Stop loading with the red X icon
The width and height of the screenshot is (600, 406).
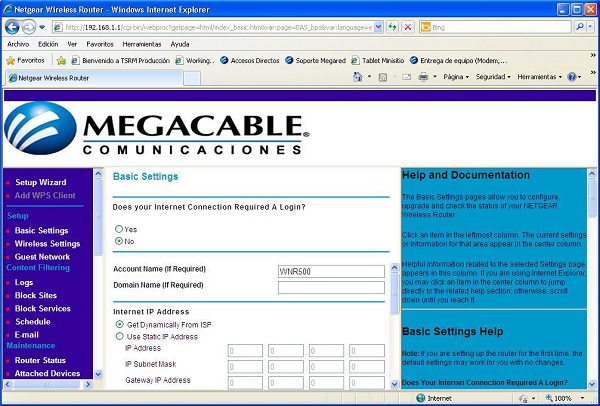coord(408,27)
